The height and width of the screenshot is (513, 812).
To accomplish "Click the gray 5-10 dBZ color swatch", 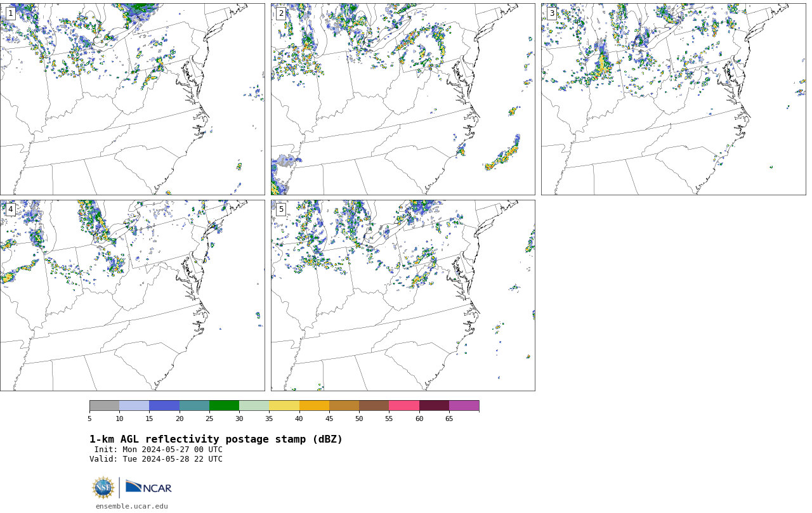I will pos(105,406).
